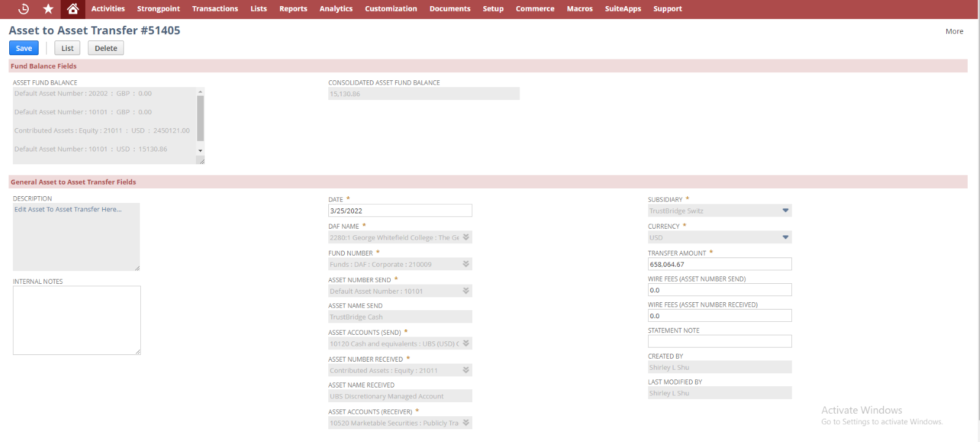Go to the Home icon

(x=73, y=9)
